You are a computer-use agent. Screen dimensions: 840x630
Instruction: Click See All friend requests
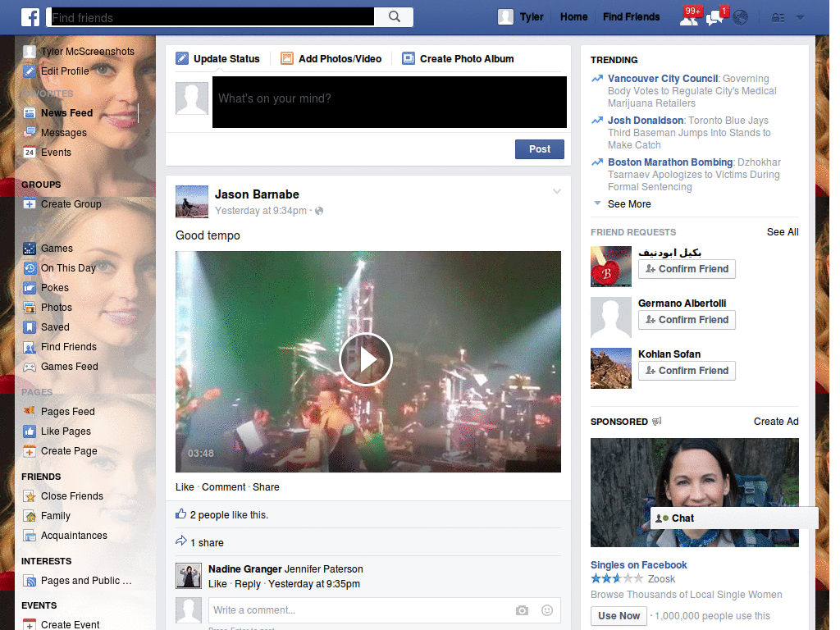[782, 232]
